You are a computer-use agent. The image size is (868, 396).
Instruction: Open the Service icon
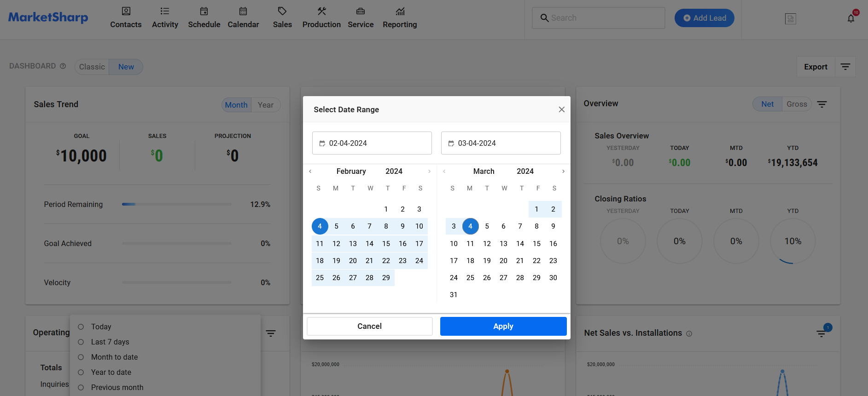click(x=361, y=11)
